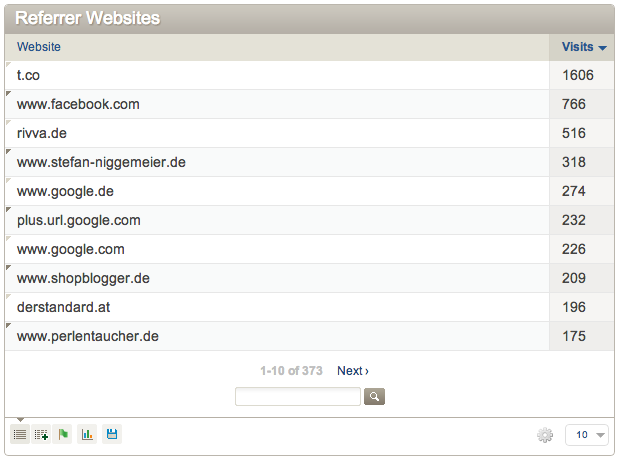Open the t.co referrer row

277,75
